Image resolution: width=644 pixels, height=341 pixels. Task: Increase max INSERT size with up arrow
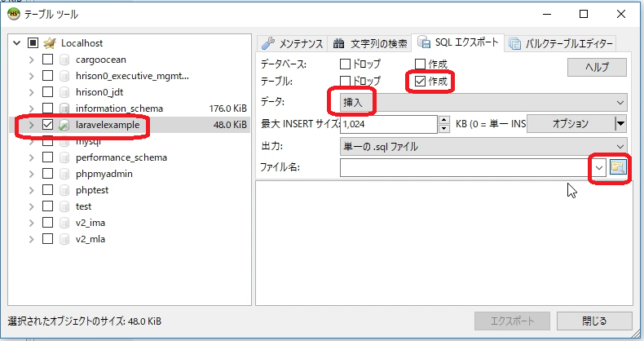pyautogui.click(x=443, y=120)
